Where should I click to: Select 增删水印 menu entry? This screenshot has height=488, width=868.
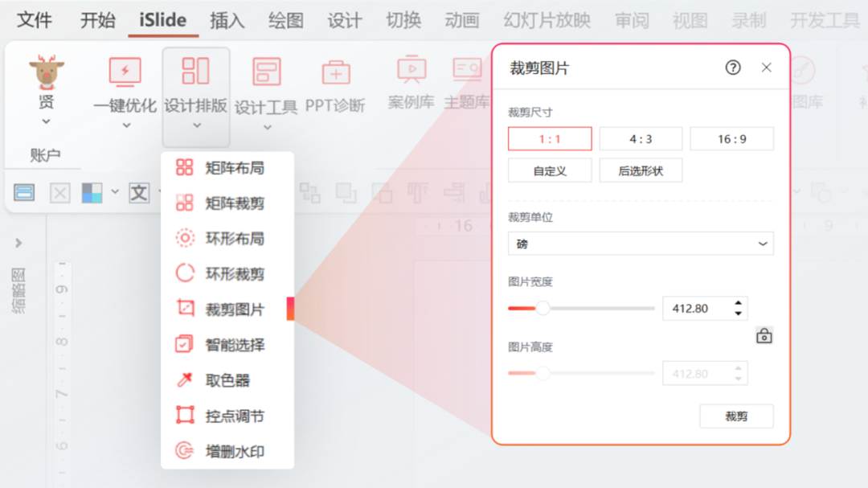point(227,451)
